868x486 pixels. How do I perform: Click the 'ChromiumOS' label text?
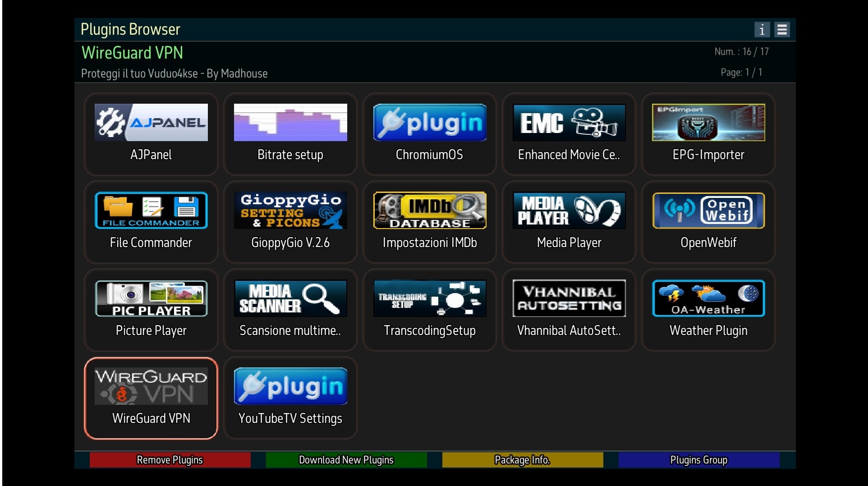point(429,155)
